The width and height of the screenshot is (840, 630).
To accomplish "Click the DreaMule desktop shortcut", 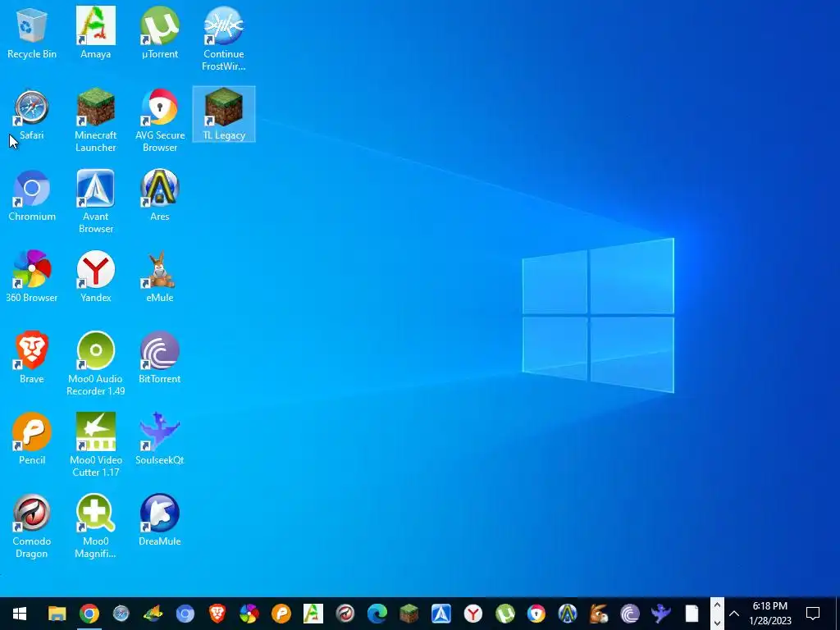I will 160,521.
